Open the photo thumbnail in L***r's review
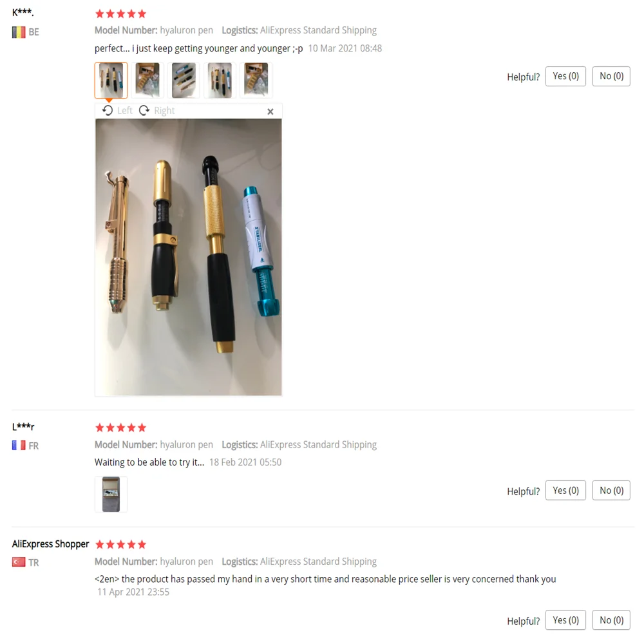Image resolution: width=644 pixels, height=644 pixels. (111, 494)
